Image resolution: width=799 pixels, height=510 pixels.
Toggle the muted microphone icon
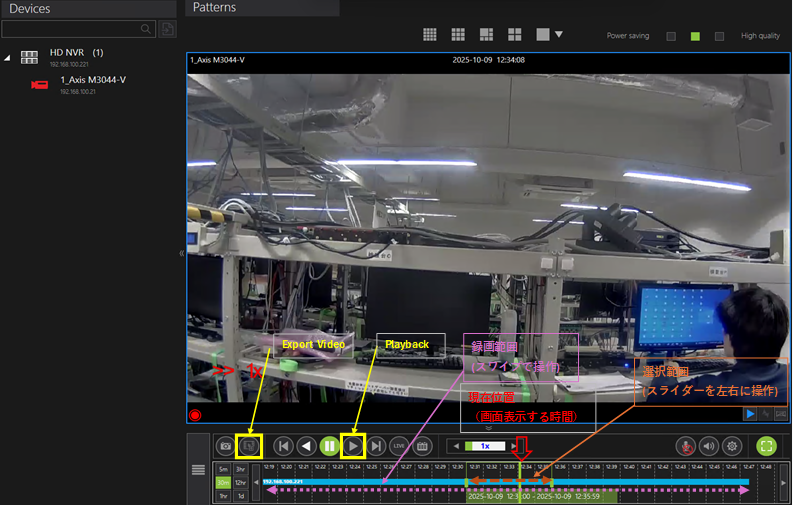click(686, 446)
